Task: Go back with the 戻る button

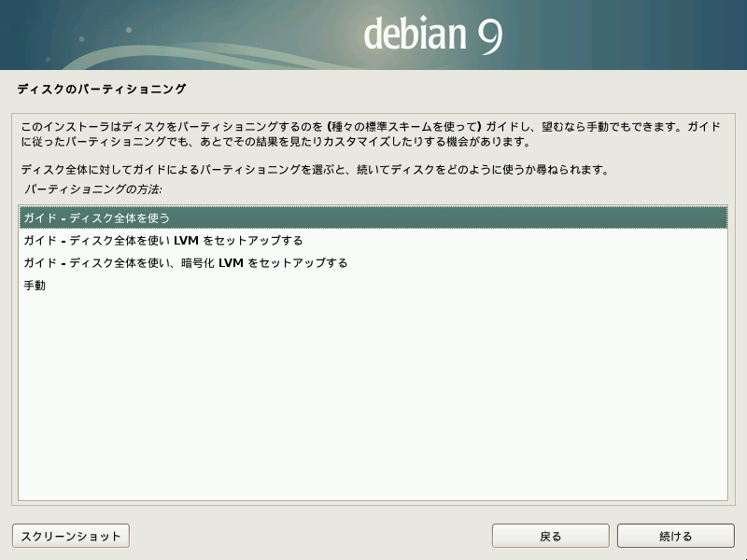Action: click(550, 537)
